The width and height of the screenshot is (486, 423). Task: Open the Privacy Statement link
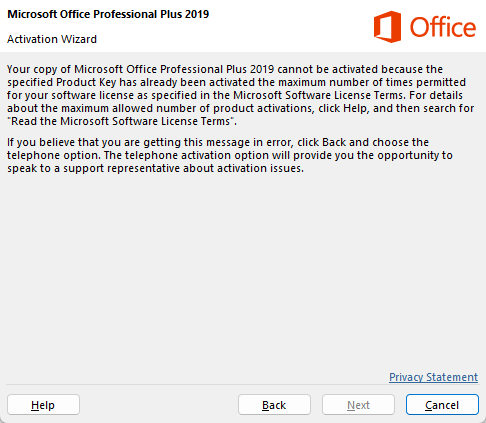(433, 377)
